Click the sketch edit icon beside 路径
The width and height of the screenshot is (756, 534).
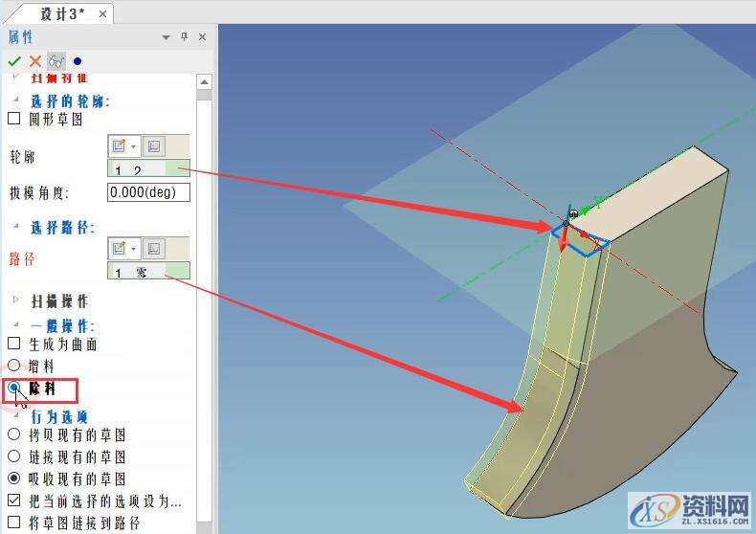(x=120, y=249)
